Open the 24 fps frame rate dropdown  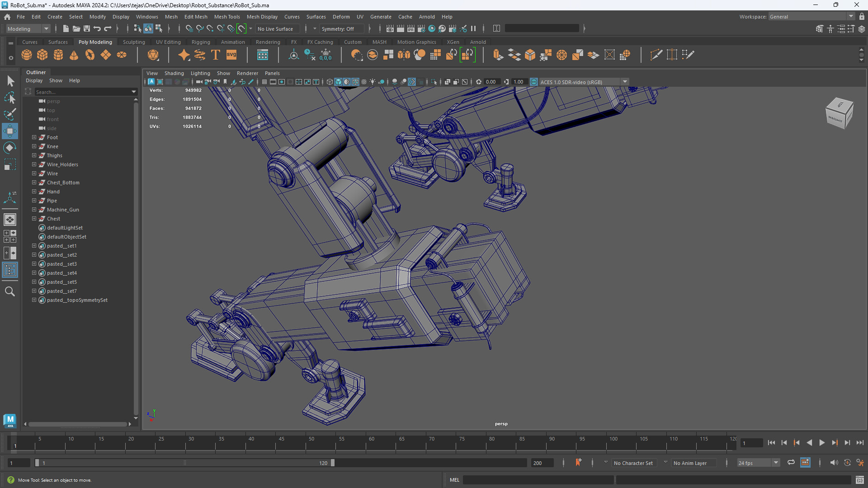point(758,463)
